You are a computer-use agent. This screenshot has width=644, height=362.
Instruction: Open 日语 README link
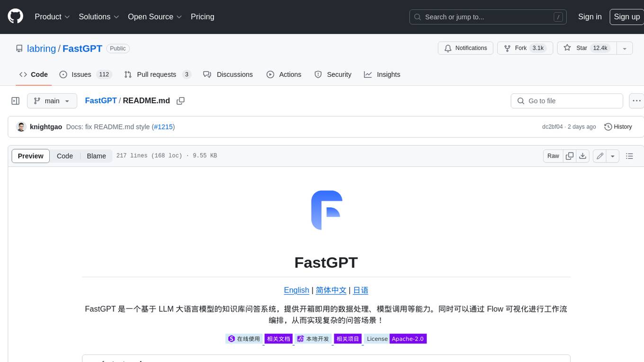pos(361,290)
